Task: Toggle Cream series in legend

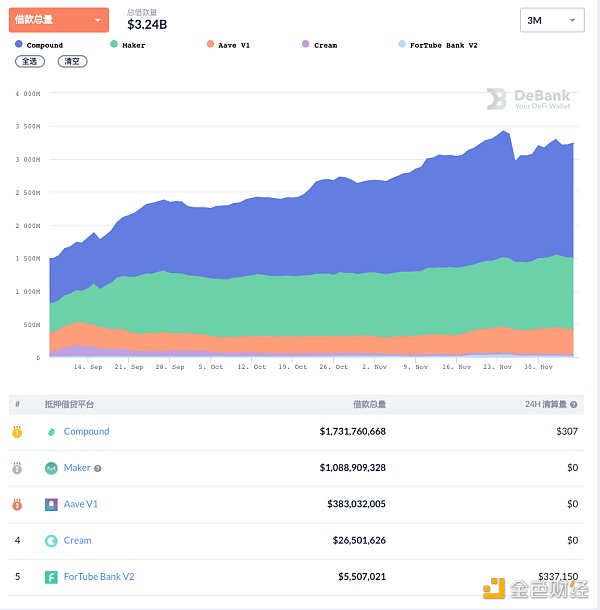Action: 320,45
